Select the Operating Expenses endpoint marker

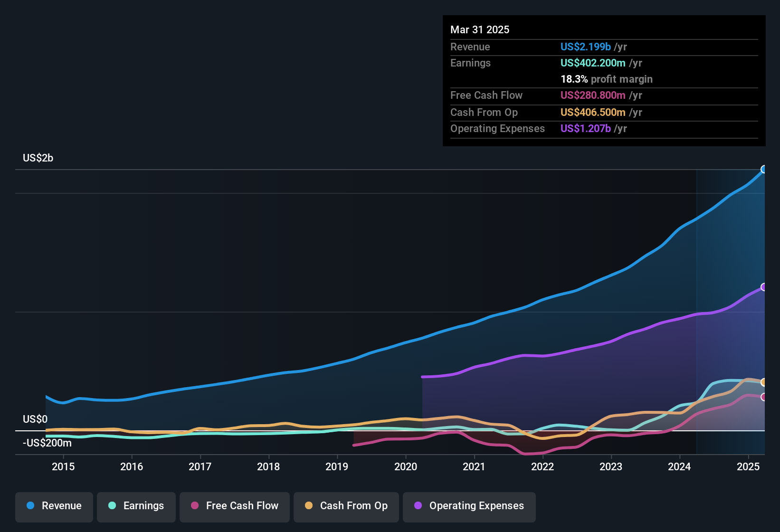(764, 287)
